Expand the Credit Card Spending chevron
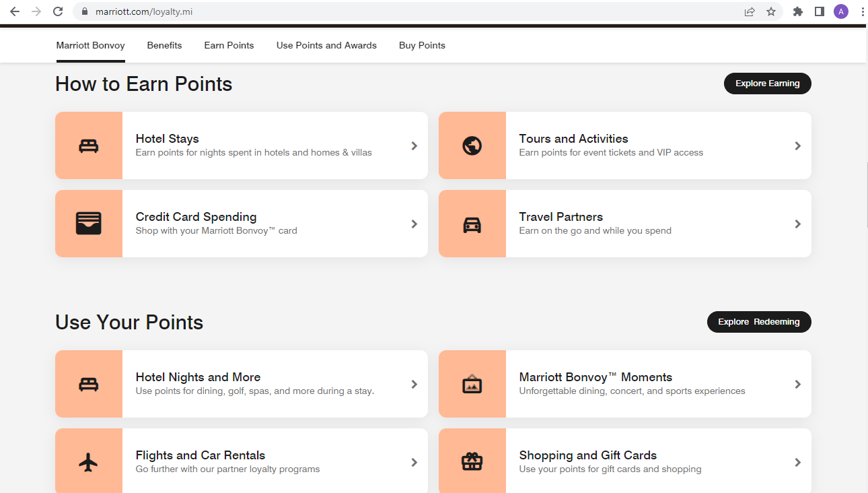 (414, 224)
